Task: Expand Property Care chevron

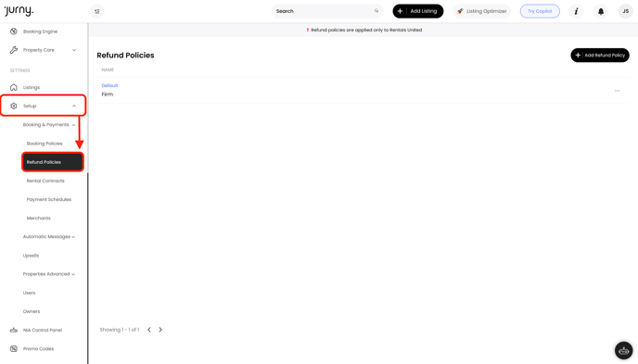Action: pyautogui.click(x=74, y=50)
